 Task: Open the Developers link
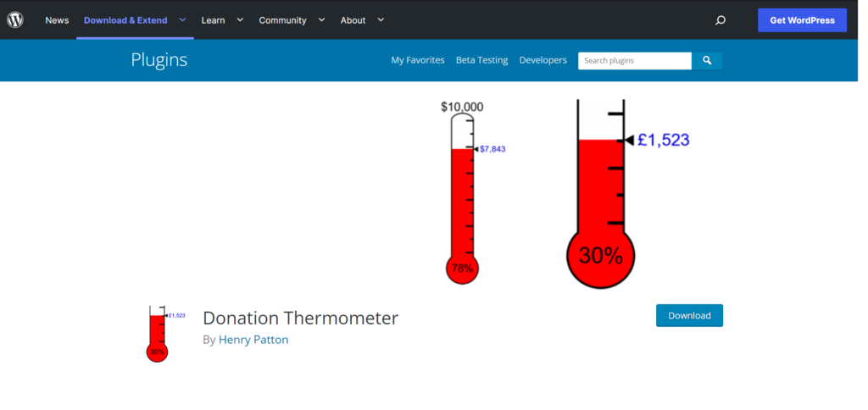(543, 60)
